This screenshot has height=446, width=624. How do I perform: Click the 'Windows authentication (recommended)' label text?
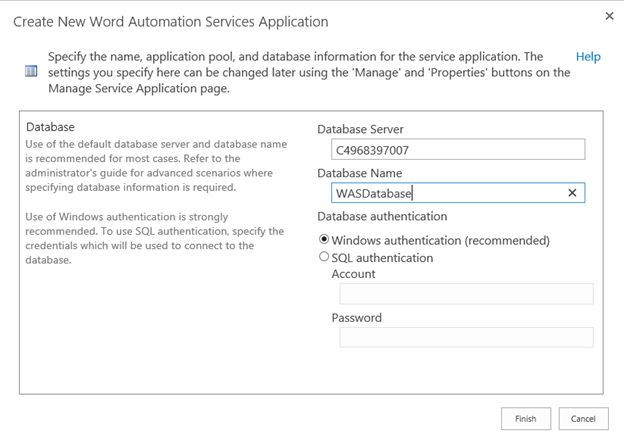[x=440, y=240]
